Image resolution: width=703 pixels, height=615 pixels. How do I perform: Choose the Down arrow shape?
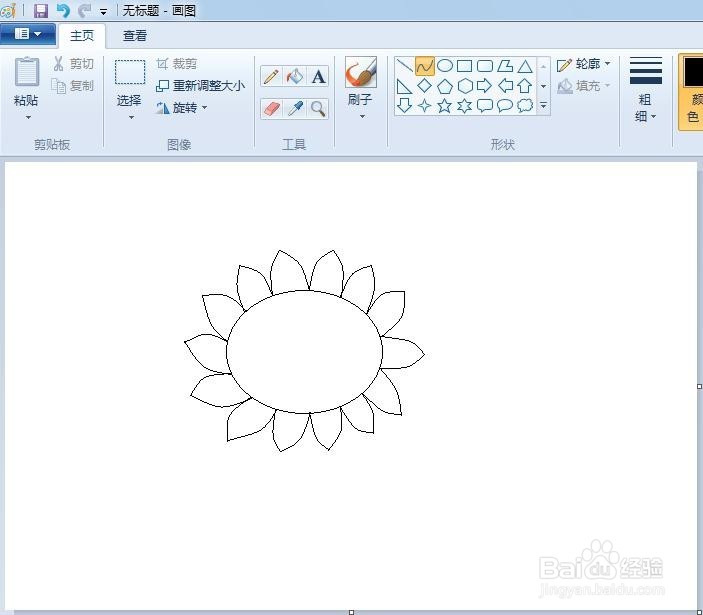click(404, 106)
